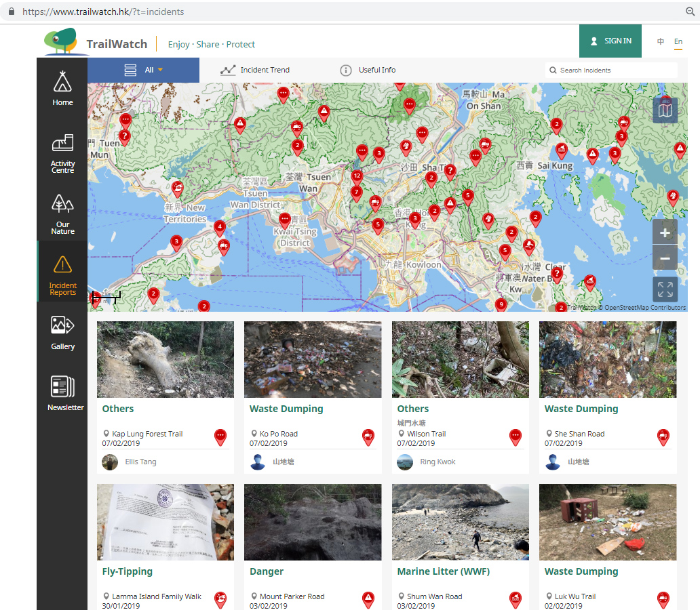Viewport: 700px width, 610px height.
Task: Expand map to fullscreen
Action: 665,289
